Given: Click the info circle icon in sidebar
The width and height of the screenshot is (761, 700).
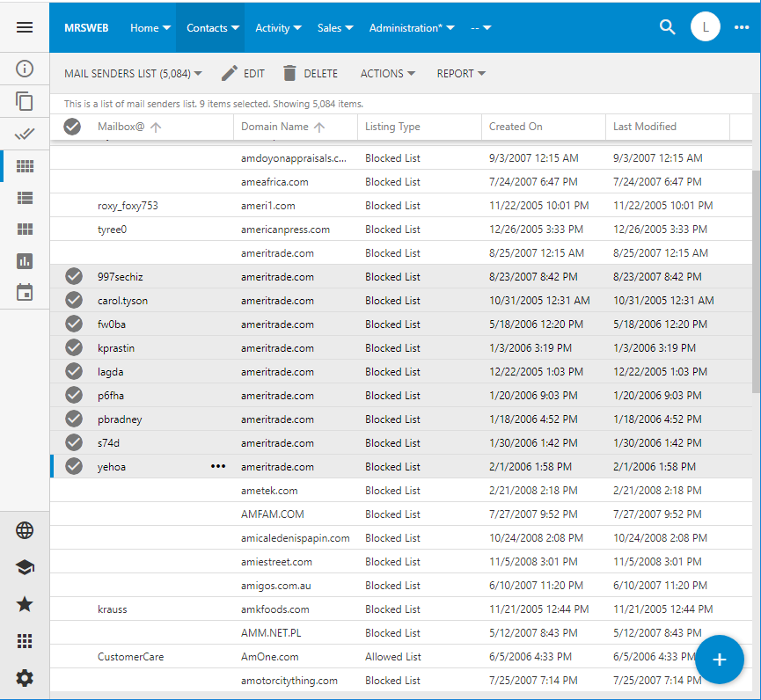Looking at the screenshot, I should [x=25, y=69].
